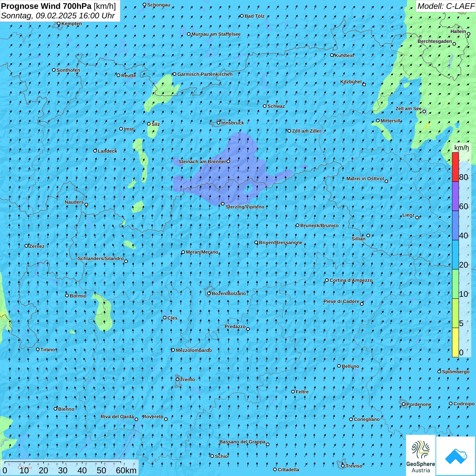The image size is (476, 476).
Task: Select the Kitzbühel label
Action: point(351,82)
